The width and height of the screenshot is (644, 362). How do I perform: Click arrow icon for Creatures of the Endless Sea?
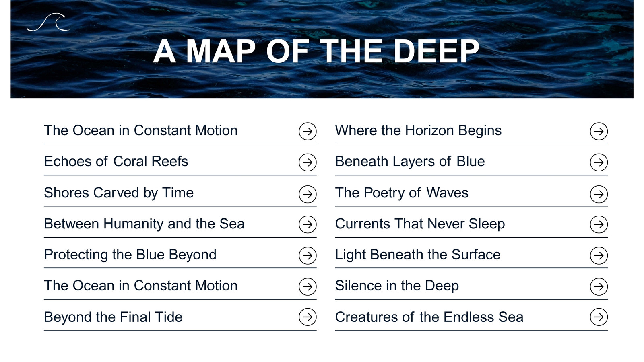point(599,317)
